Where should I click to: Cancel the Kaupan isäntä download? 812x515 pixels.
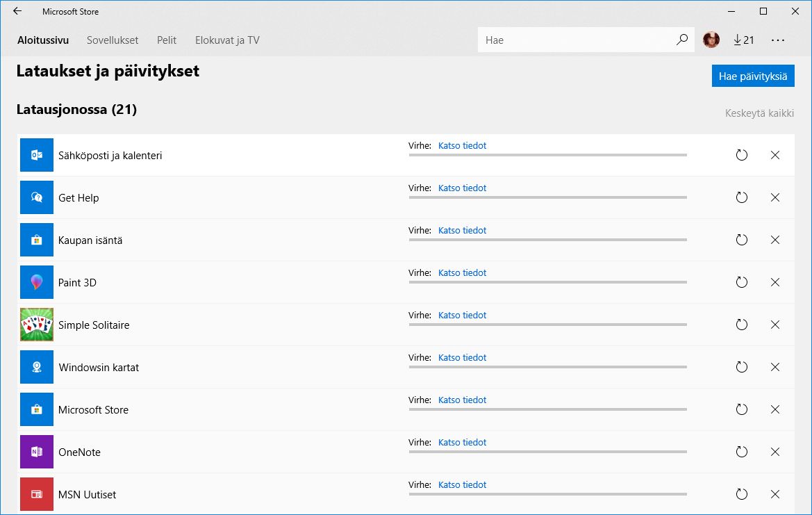775,240
